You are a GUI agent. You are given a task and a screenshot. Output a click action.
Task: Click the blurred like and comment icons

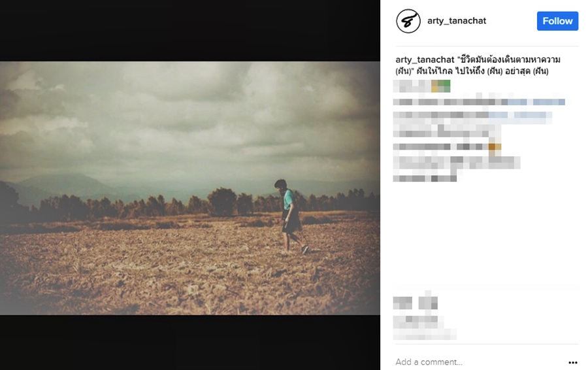tap(416, 303)
